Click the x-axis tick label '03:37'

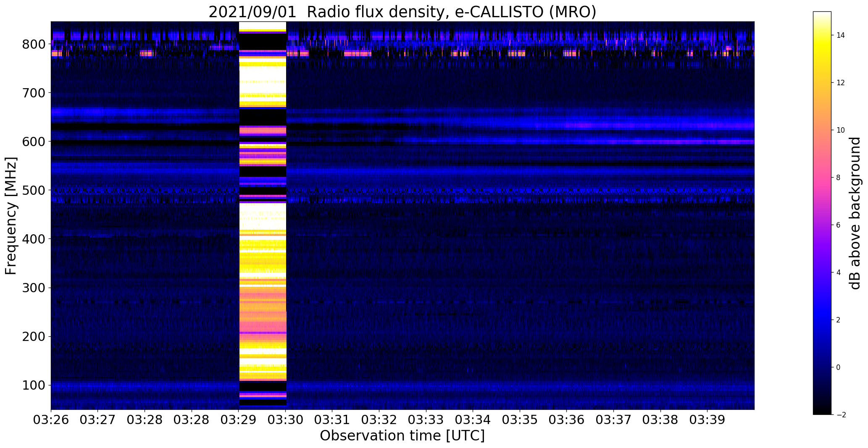[x=614, y=420]
